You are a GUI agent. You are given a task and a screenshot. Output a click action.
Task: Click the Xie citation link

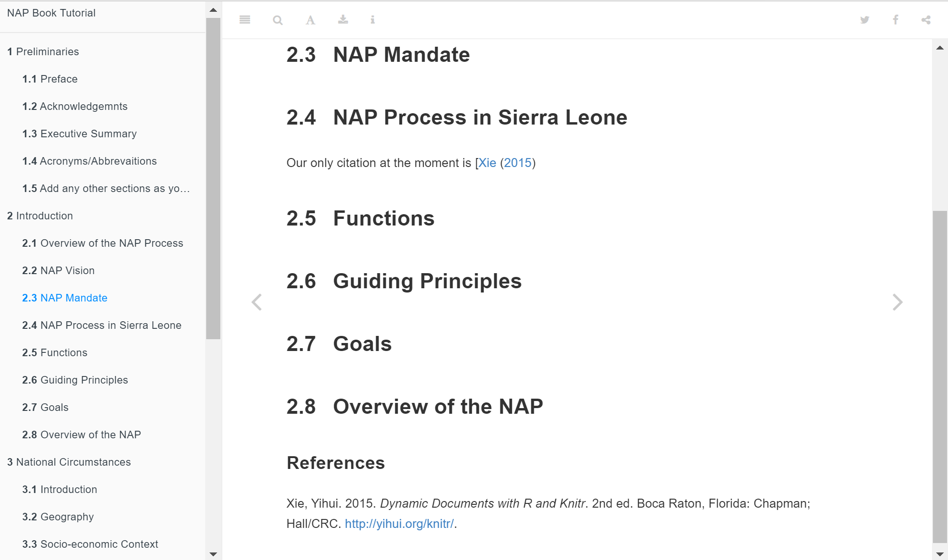(487, 163)
